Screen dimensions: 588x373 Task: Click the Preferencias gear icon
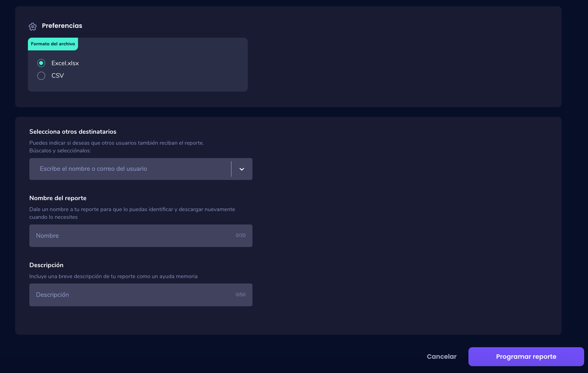tap(33, 26)
